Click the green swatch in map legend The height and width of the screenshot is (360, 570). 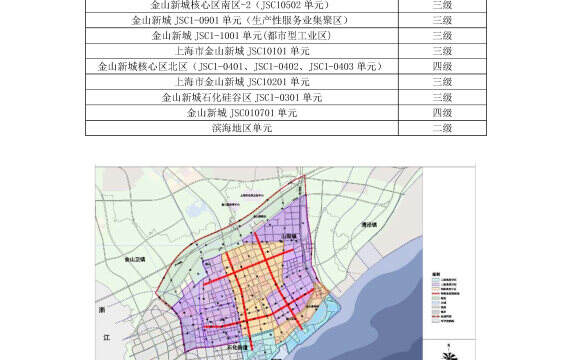[x=436, y=298]
